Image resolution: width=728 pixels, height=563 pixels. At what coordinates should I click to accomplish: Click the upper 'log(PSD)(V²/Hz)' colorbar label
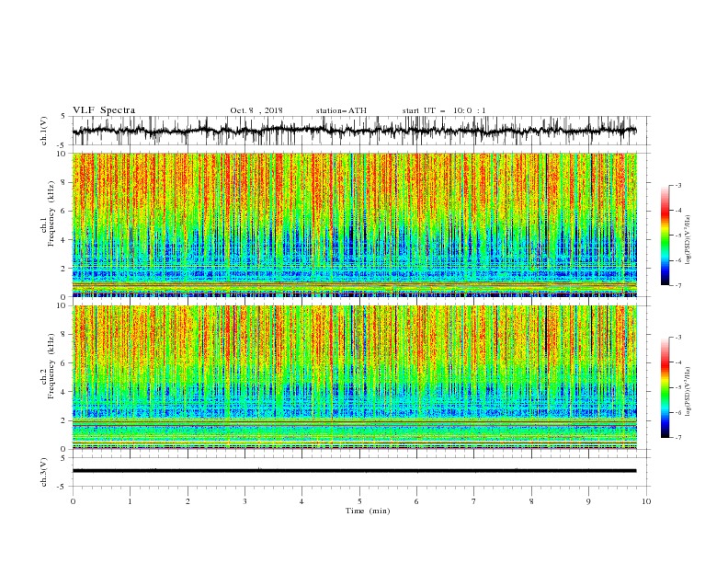click(688, 240)
